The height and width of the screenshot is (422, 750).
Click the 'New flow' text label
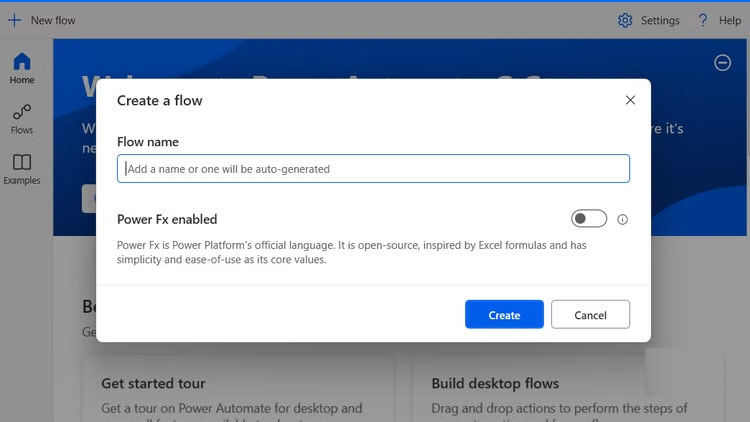pos(53,20)
